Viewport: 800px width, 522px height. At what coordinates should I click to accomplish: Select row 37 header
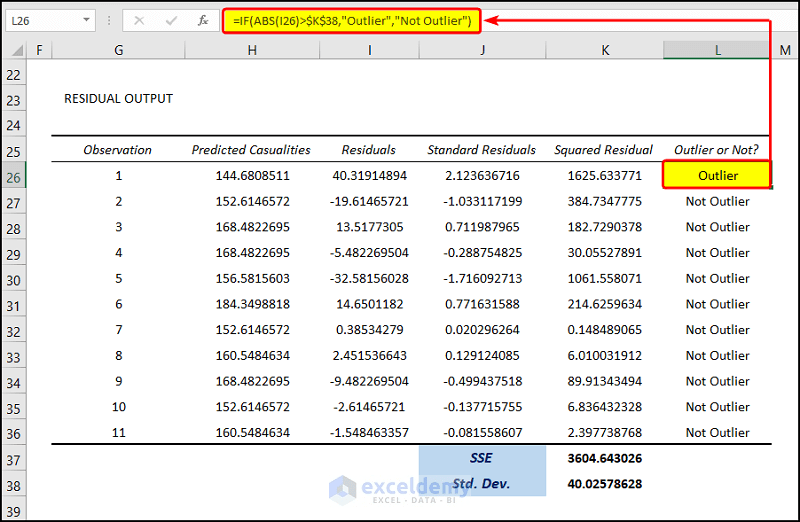pos(13,460)
